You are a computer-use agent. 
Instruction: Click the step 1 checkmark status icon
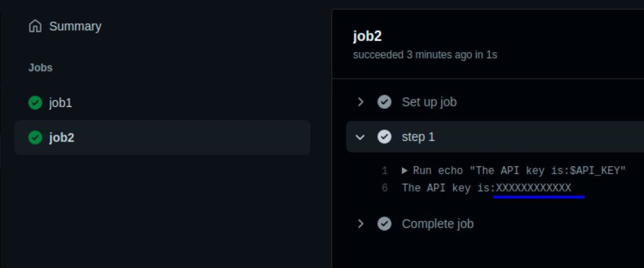[x=384, y=137]
